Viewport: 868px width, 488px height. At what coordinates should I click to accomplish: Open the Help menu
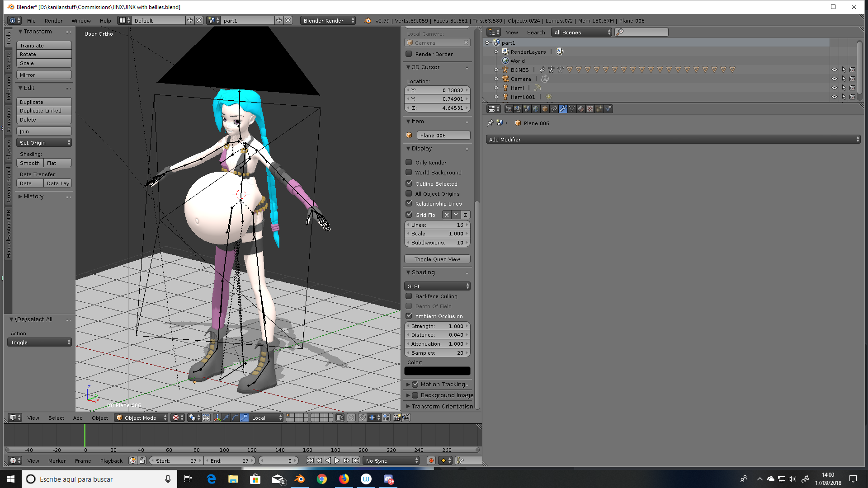(x=105, y=20)
